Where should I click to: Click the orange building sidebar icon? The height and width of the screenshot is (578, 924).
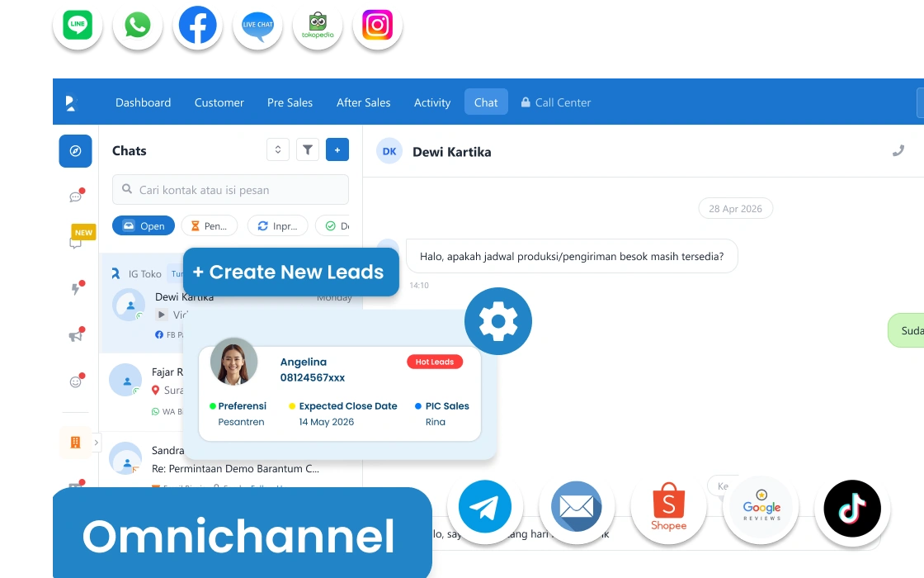pyautogui.click(x=75, y=442)
